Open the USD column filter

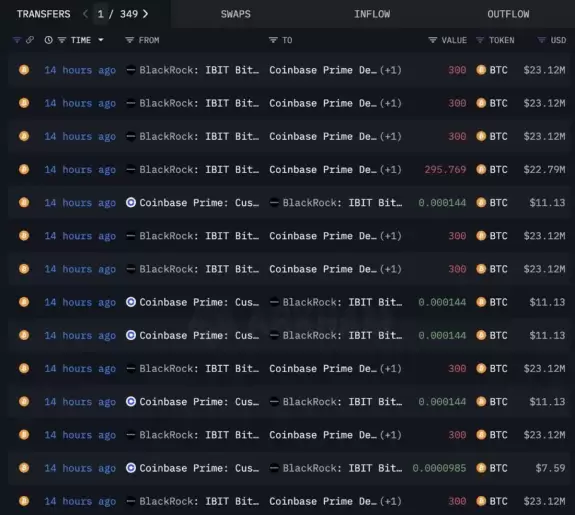pyautogui.click(x=541, y=40)
